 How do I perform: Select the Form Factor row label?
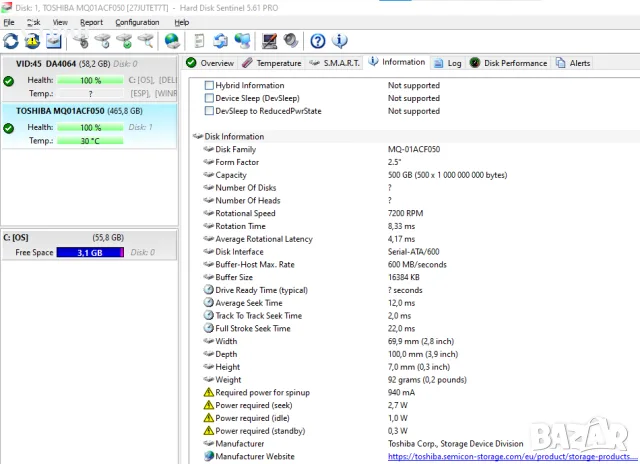(237, 162)
